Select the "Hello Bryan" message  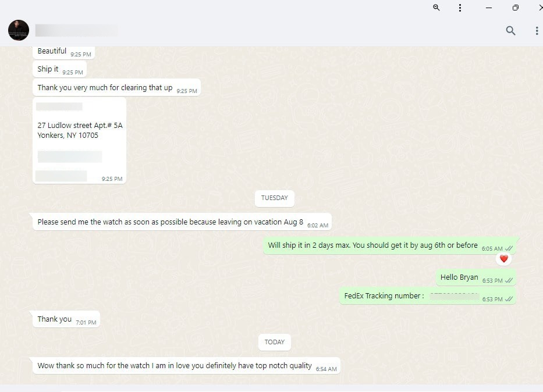(459, 277)
